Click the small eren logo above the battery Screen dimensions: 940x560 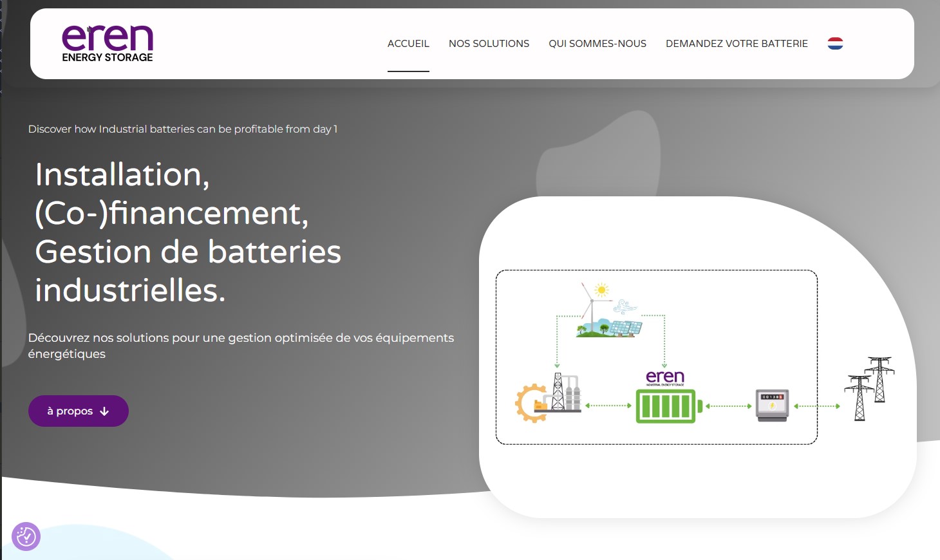pyautogui.click(x=665, y=378)
